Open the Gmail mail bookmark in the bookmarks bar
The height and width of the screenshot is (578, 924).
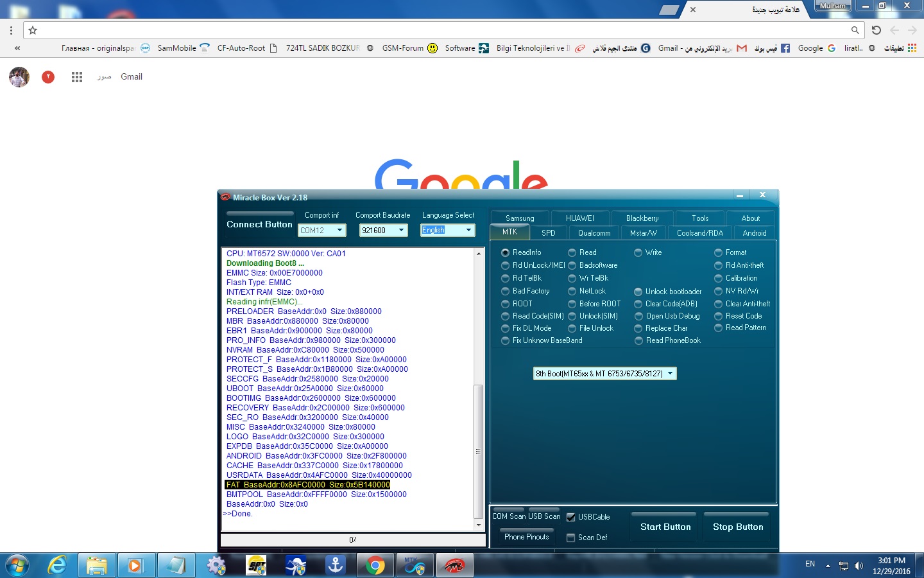(x=703, y=48)
